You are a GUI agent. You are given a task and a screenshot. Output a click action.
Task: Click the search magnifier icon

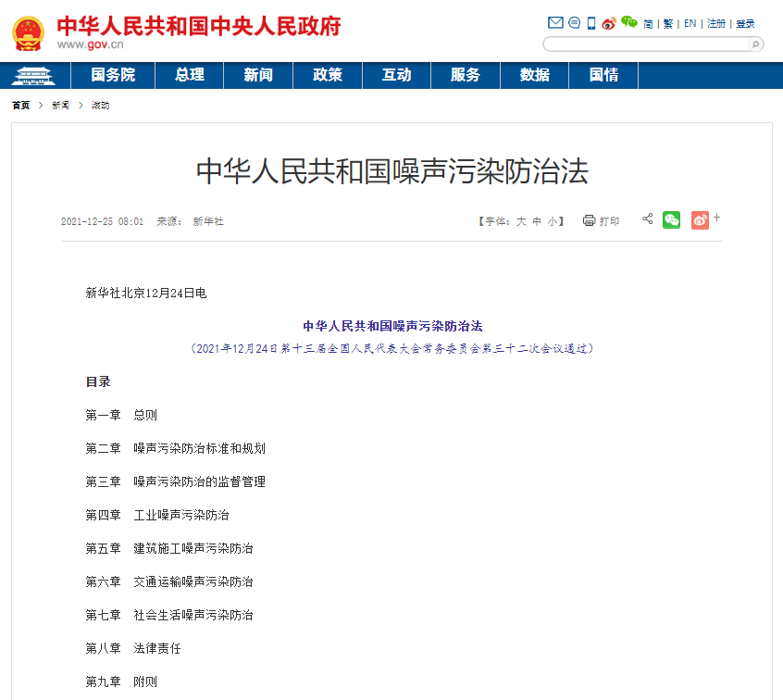pos(755,44)
